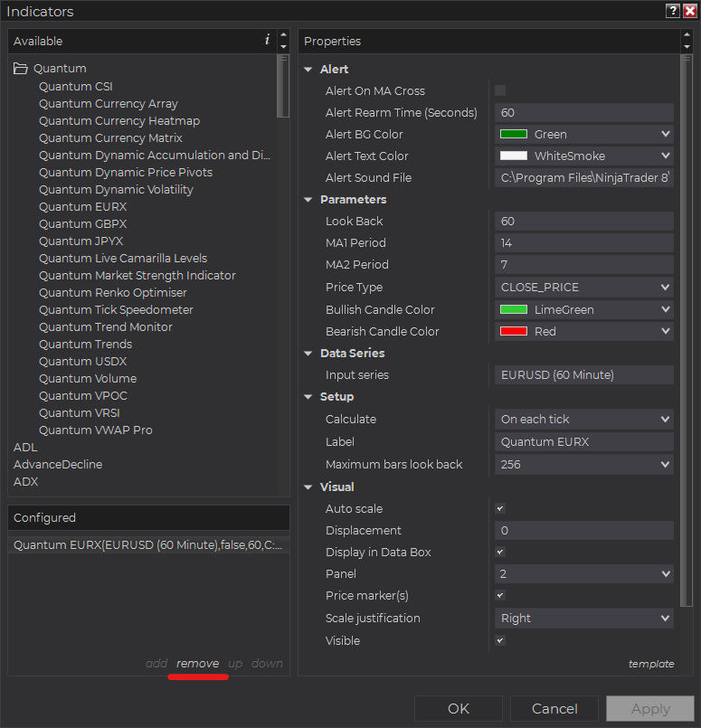
Task: Select Quantum Currency Matrix indicator
Action: (110, 137)
